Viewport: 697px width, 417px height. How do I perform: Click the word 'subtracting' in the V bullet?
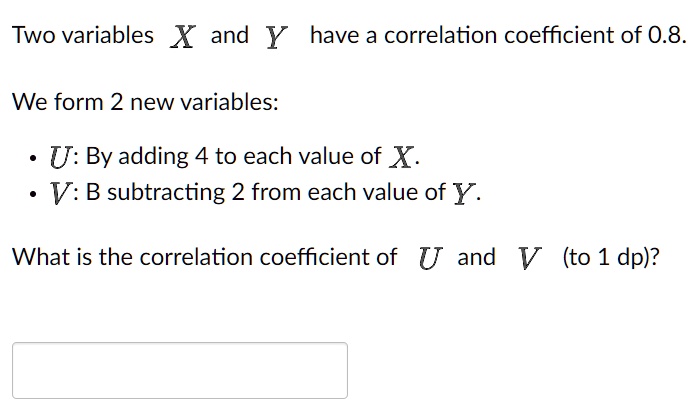[x=166, y=193]
